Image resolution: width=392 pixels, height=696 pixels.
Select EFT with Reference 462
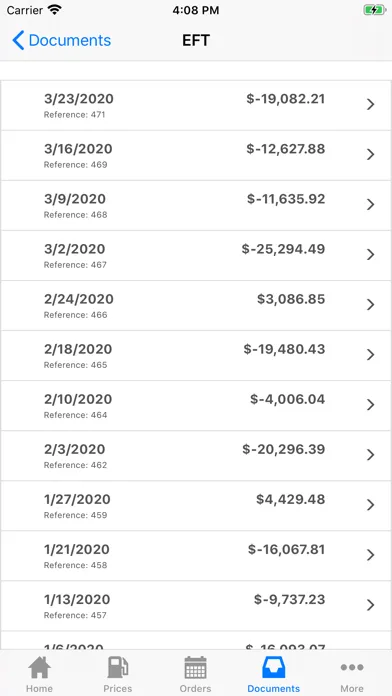coord(196,455)
